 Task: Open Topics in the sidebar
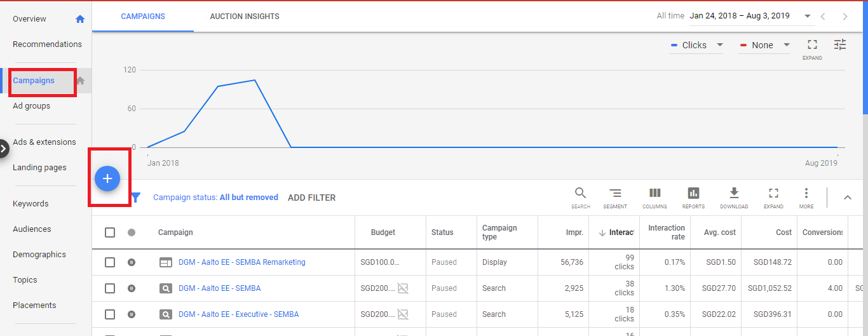(25, 280)
